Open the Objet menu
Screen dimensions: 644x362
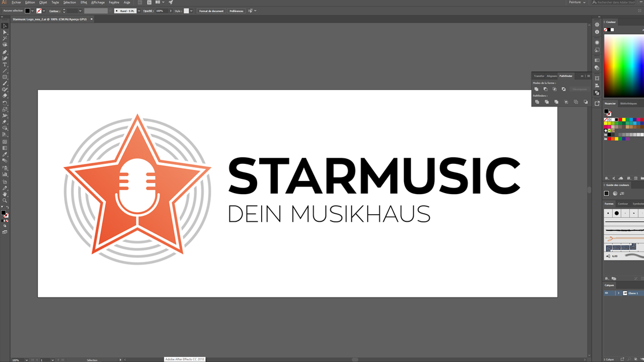tap(43, 2)
